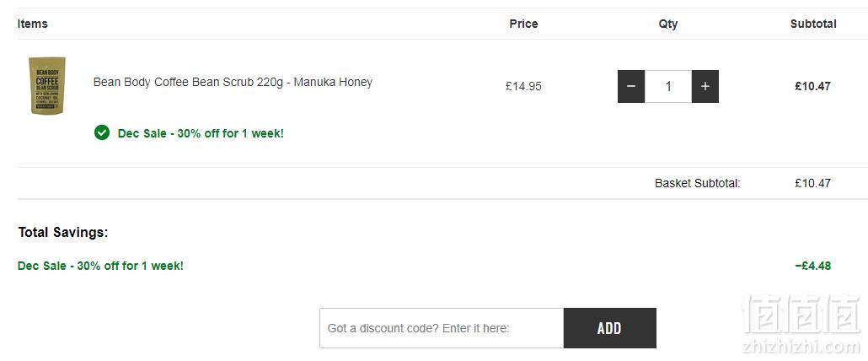Select the £14.95 item price
This screenshot has height=361, width=868.
tap(523, 86)
